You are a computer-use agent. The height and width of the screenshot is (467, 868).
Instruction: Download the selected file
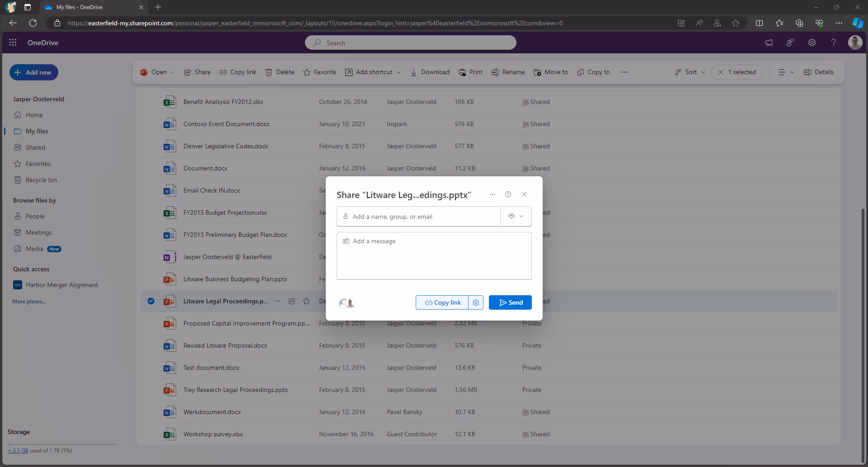430,72
